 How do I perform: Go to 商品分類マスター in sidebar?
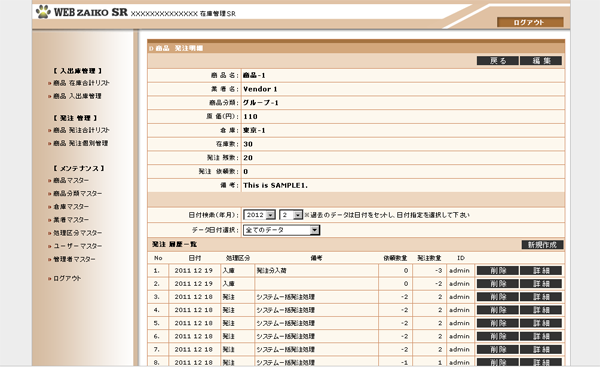pos(77,194)
